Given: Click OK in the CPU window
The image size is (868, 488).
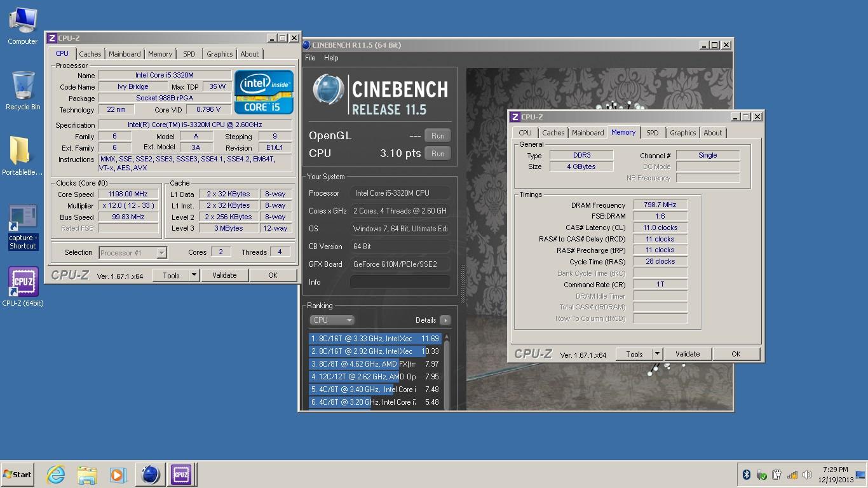Looking at the screenshot, I should tap(273, 276).
